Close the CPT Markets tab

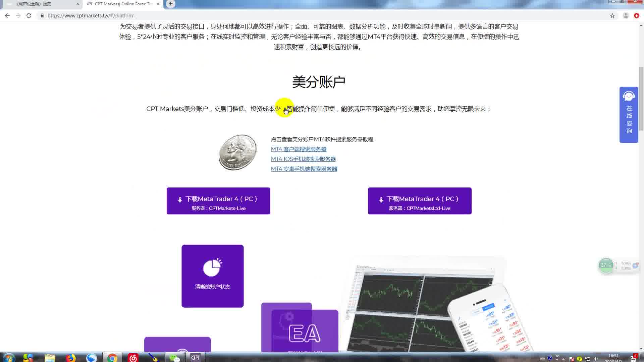tap(158, 4)
